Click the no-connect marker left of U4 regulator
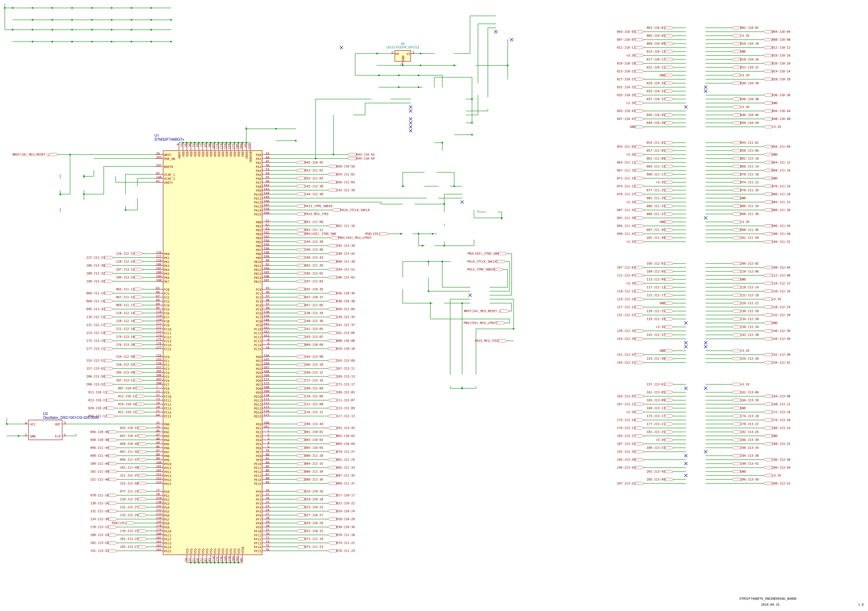 pyautogui.click(x=341, y=48)
